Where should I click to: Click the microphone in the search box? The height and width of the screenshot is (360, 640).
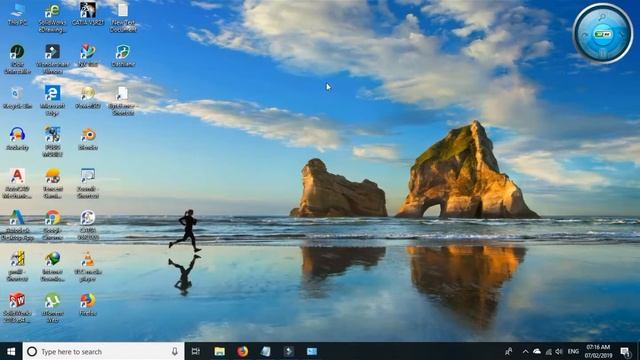[175, 351]
